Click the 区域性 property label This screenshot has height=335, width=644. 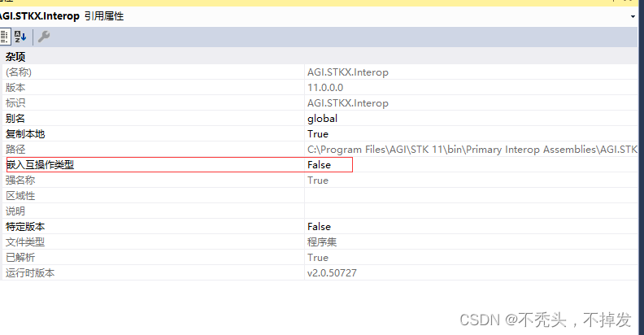pos(20,196)
